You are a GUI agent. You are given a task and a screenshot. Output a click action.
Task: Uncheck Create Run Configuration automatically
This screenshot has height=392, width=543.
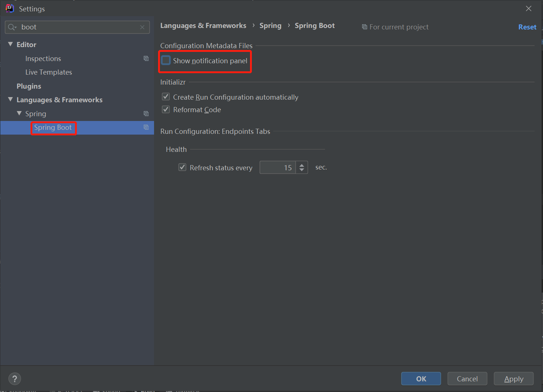tap(166, 97)
